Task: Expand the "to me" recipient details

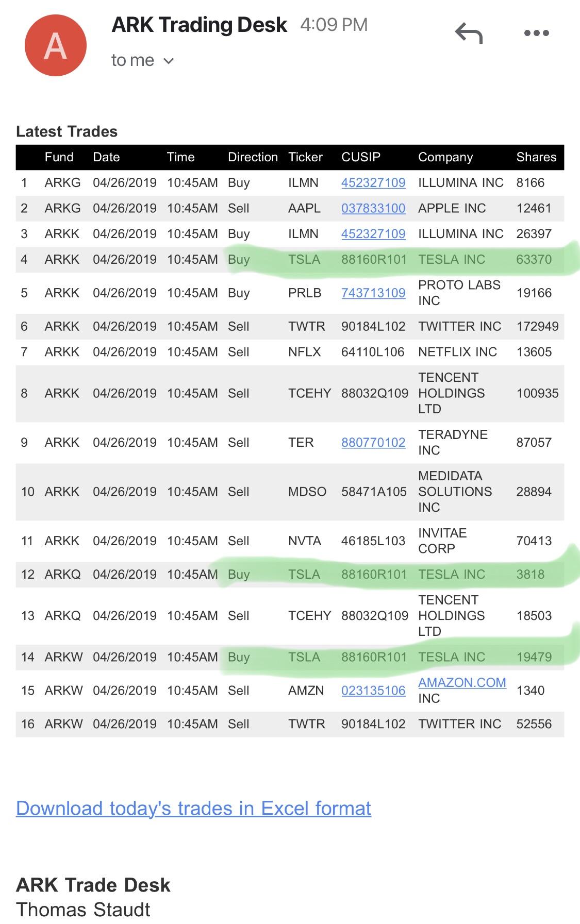Action: point(142,60)
